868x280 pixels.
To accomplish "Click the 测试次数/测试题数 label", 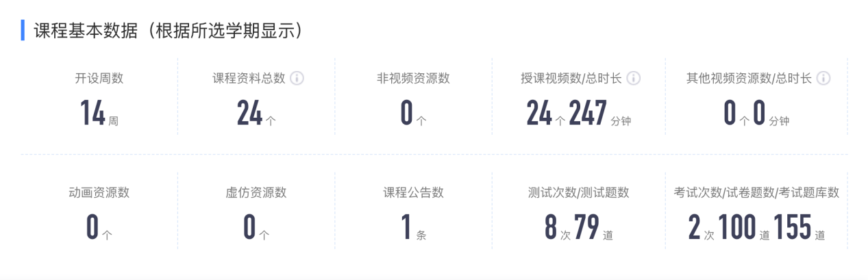I will coord(579,192).
